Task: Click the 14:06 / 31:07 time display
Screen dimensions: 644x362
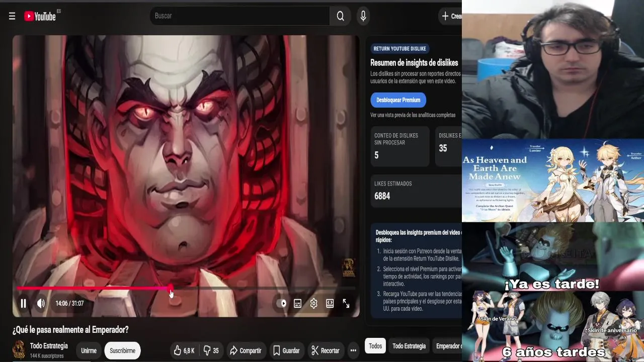Action: tap(69, 303)
